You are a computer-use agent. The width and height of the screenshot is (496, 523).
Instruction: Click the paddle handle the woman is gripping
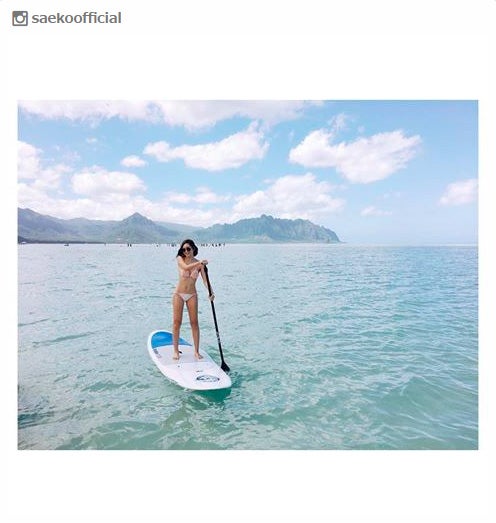pos(204,264)
